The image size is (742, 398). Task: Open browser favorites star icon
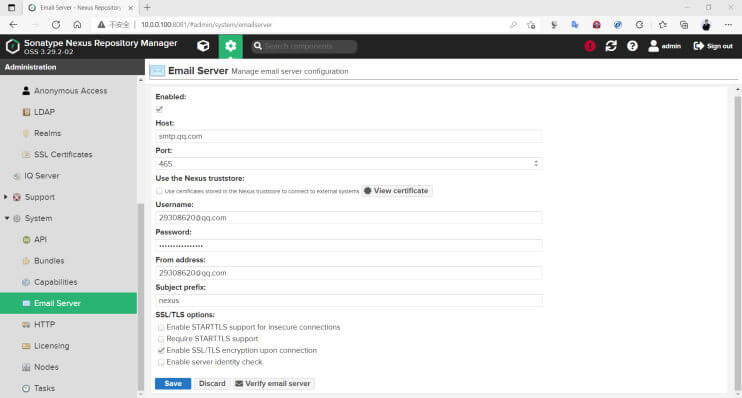click(x=662, y=25)
